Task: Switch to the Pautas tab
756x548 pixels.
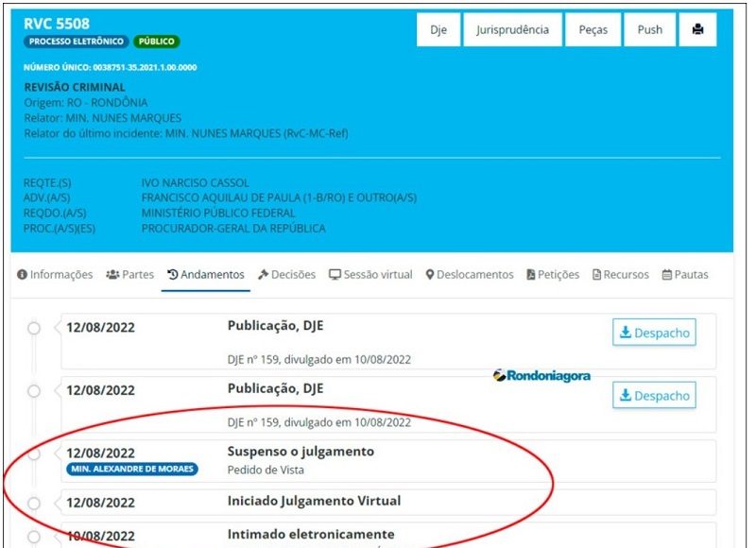Action: click(x=685, y=275)
